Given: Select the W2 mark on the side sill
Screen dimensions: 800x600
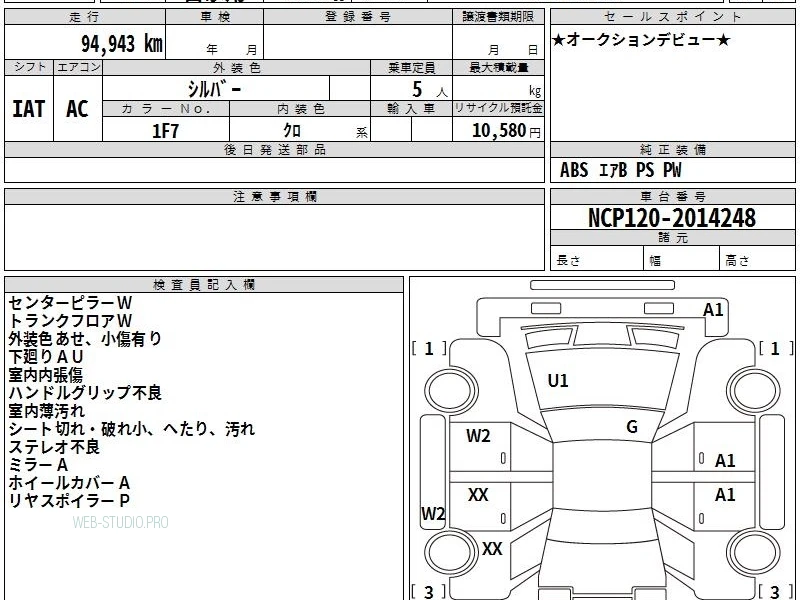Looking at the screenshot, I should point(433,513).
